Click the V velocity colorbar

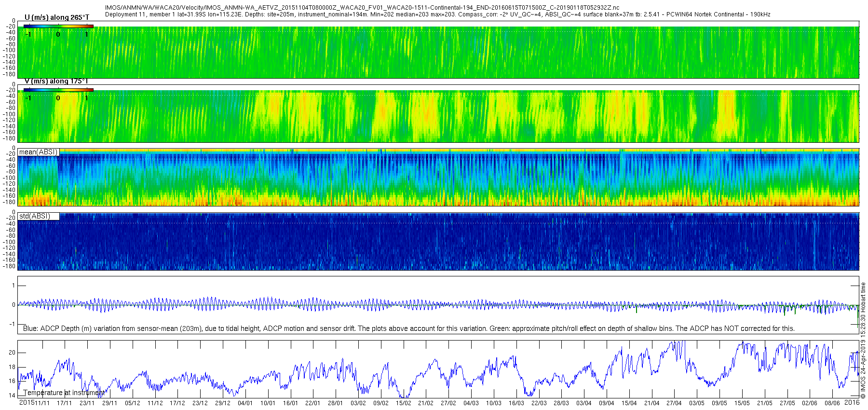[x=58, y=90]
